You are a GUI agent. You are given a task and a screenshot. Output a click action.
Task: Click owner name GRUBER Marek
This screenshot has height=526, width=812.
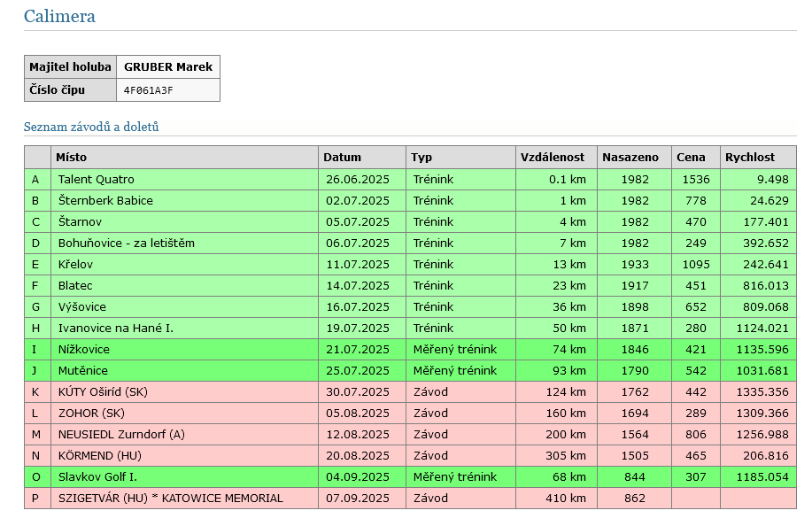click(167, 67)
